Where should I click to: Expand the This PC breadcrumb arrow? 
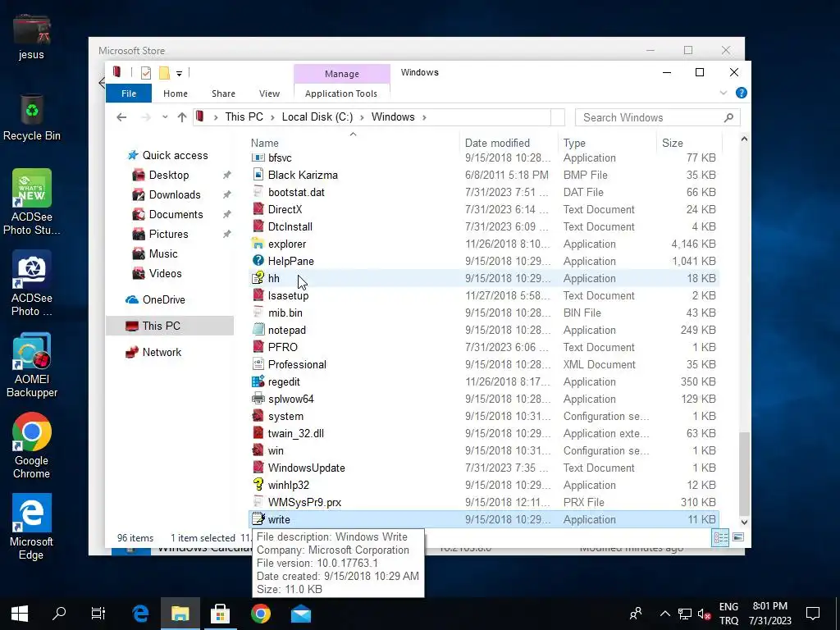point(272,117)
